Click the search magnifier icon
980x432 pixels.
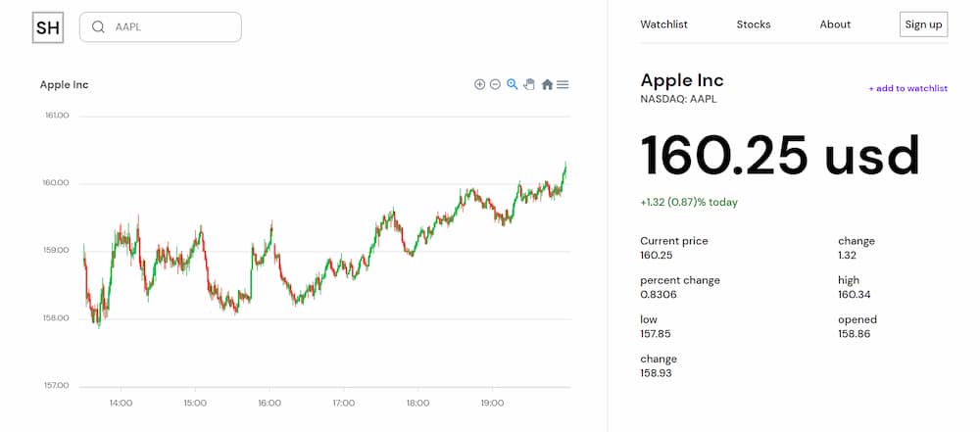98,26
